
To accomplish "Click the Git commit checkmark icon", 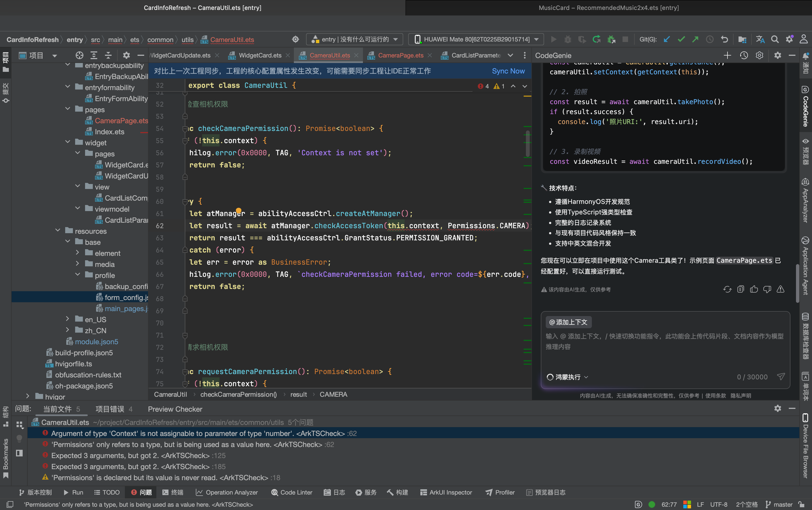I will tap(681, 40).
